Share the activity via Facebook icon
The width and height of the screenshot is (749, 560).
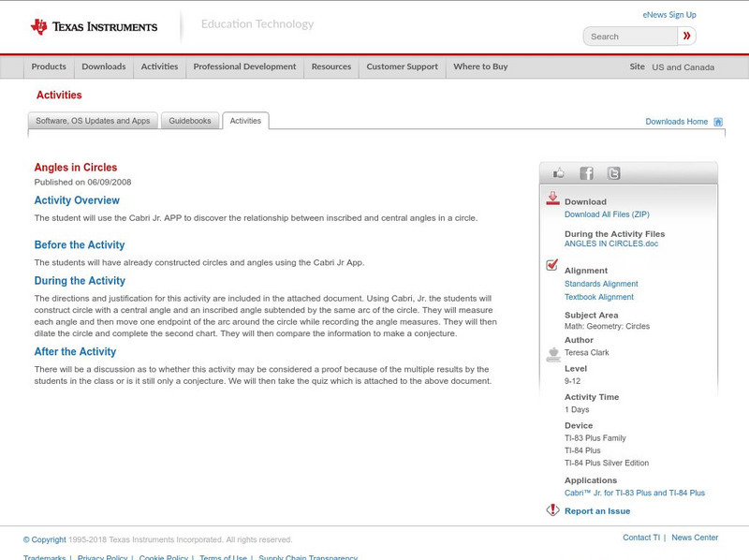(x=586, y=173)
